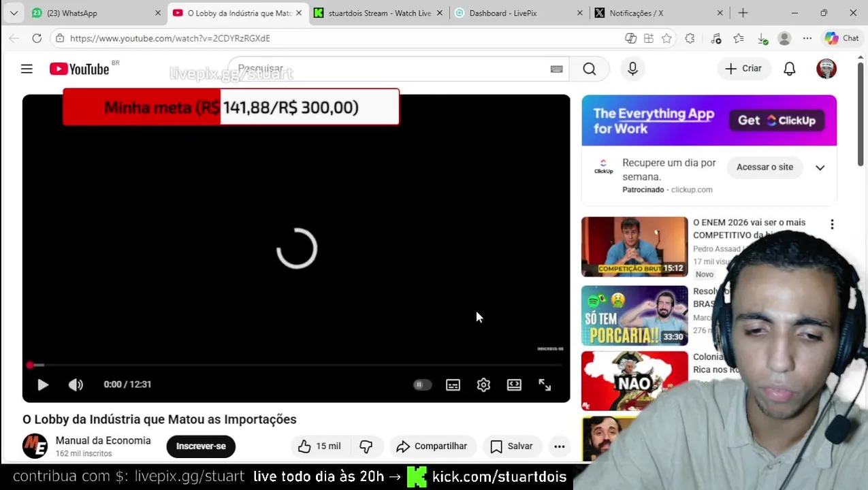The image size is (868, 490).
Task: Open the SÓ TEM PORCARIA video thumbnail
Action: coord(634,315)
